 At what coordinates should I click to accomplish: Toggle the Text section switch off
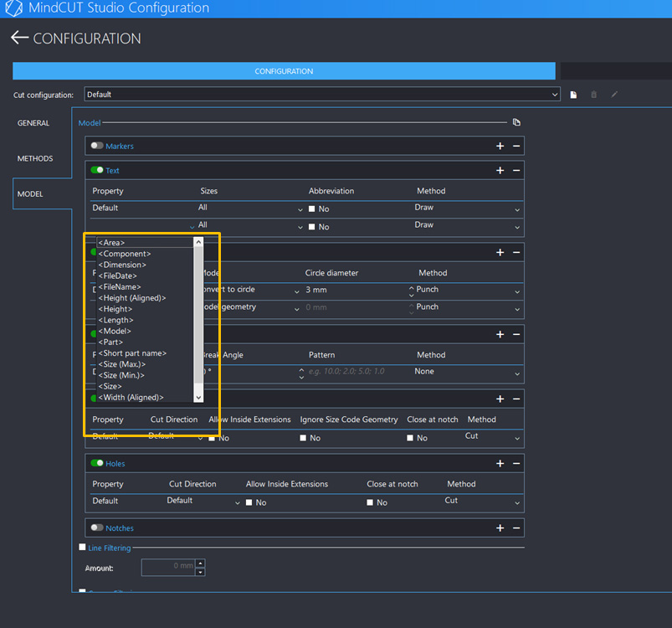click(x=97, y=170)
